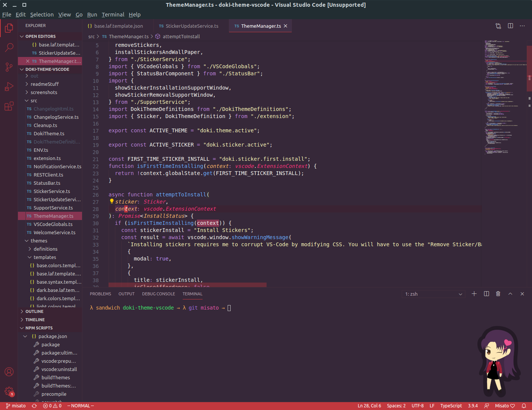Collapse the DOKI-THEME-VSCODE folder section
The height and width of the screenshot is (410, 532).
pyautogui.click(x=50, y=69)
